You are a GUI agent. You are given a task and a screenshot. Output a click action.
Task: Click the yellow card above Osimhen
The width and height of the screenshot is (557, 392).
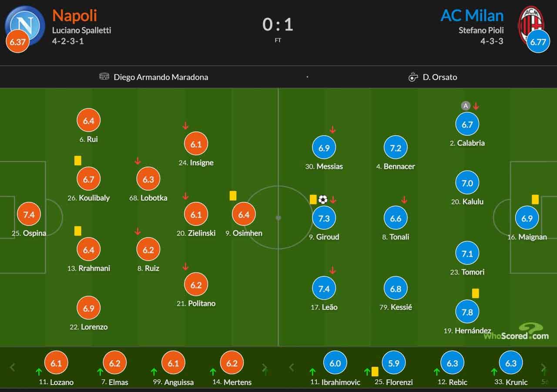coord(233,196)
